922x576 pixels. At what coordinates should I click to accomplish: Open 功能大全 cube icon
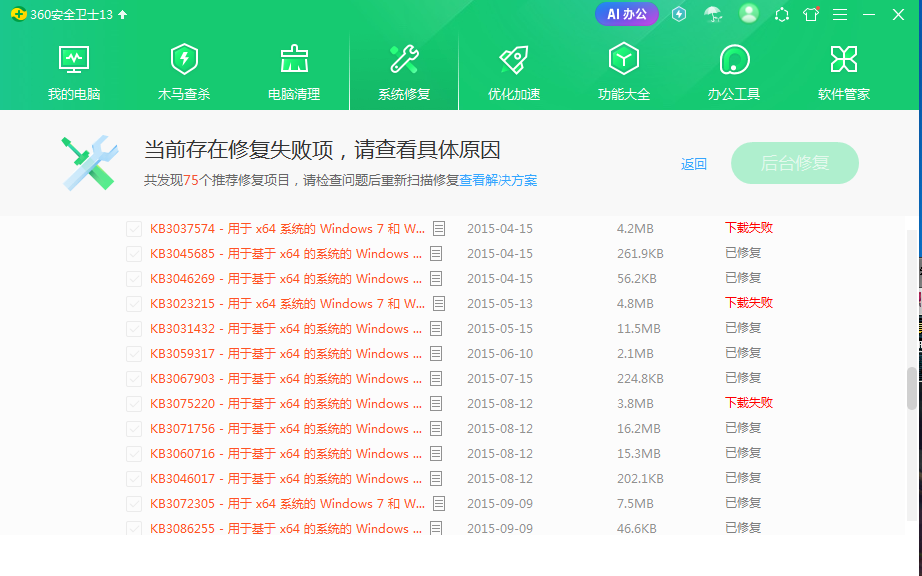(x=624, y=60)
